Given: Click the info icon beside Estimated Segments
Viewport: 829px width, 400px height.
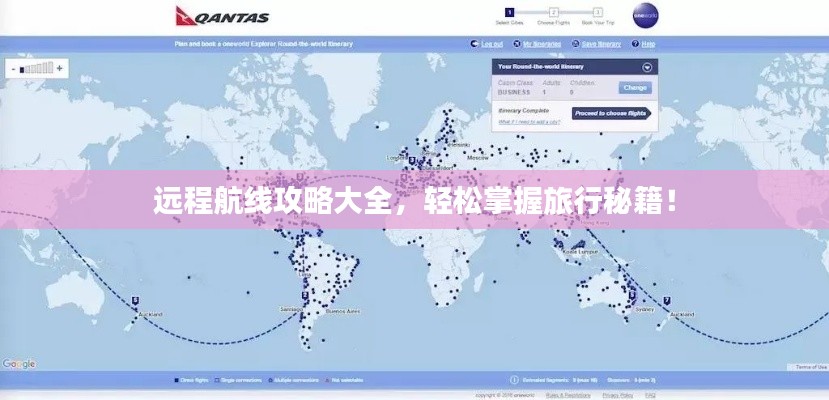Looking at the screenshot, I should pyautogui.click(x=513, y=381).
